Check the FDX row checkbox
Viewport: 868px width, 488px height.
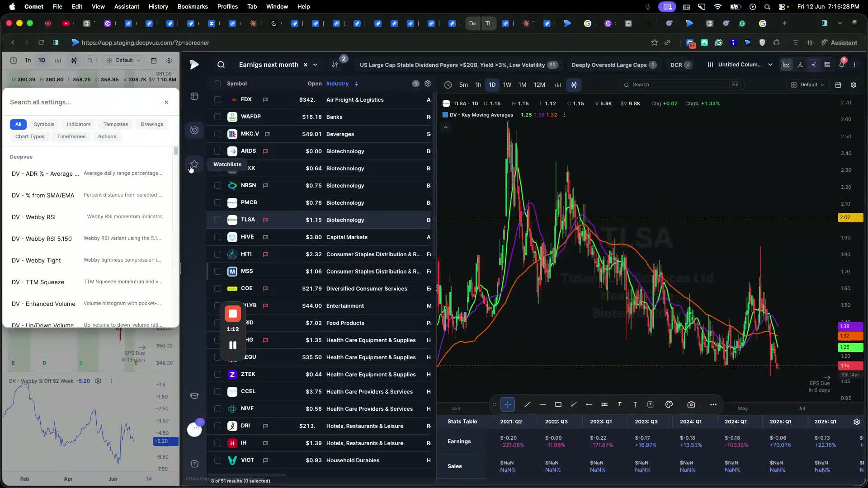[217, 99]
